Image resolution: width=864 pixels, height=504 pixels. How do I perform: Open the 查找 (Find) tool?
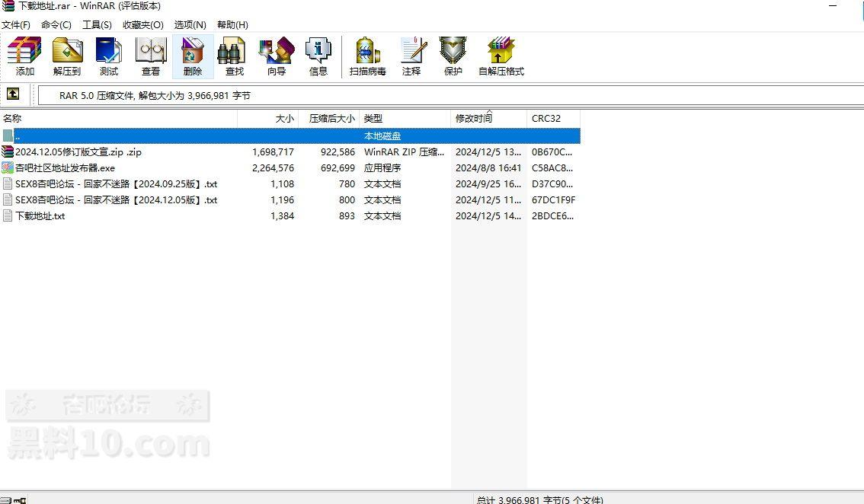(x=235, y=56)
